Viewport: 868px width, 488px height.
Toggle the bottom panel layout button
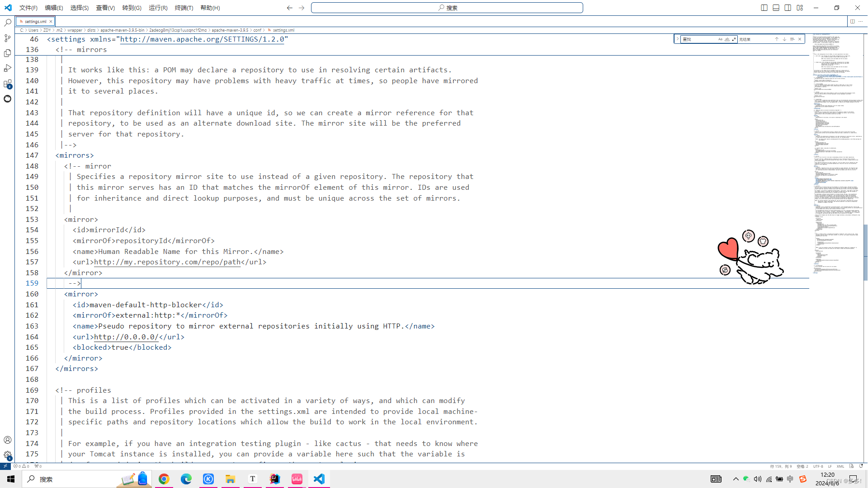776,8
